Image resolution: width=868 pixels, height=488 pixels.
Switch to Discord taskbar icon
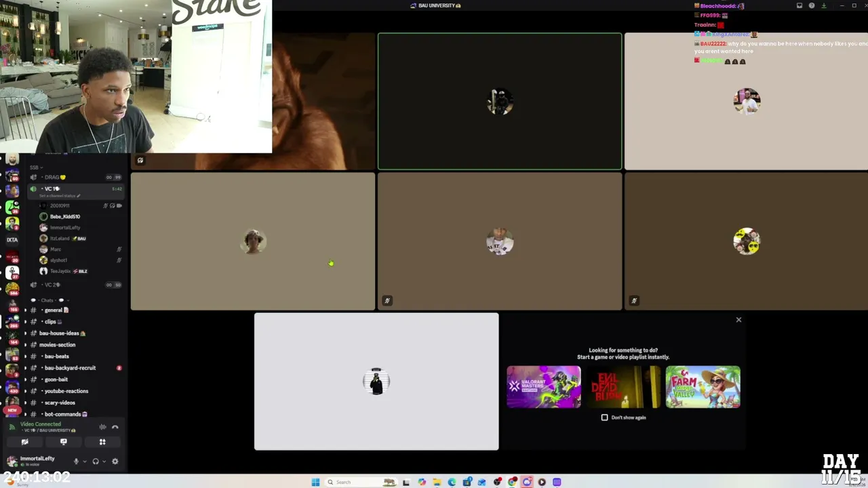(527, 482)
